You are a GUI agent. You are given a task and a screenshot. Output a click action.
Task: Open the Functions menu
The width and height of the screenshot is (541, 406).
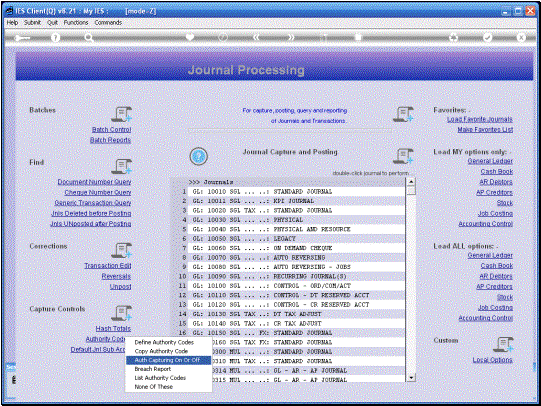click(x=76, y=22)
